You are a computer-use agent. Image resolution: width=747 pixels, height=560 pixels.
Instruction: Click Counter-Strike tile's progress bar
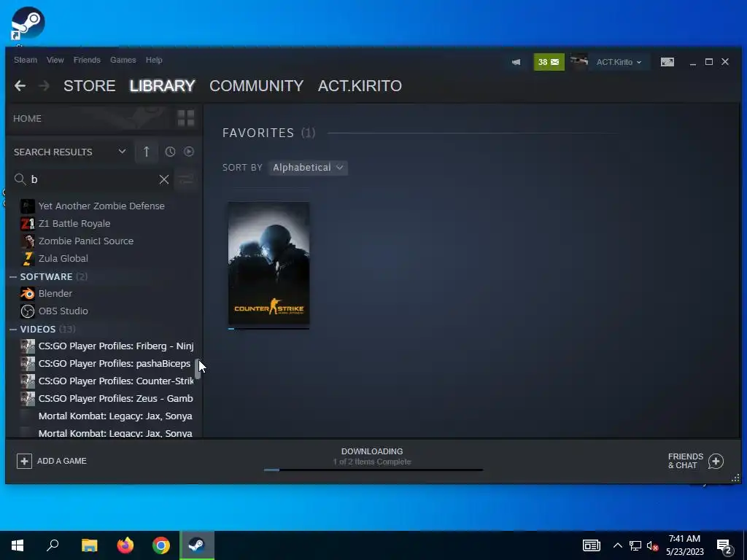268,328
